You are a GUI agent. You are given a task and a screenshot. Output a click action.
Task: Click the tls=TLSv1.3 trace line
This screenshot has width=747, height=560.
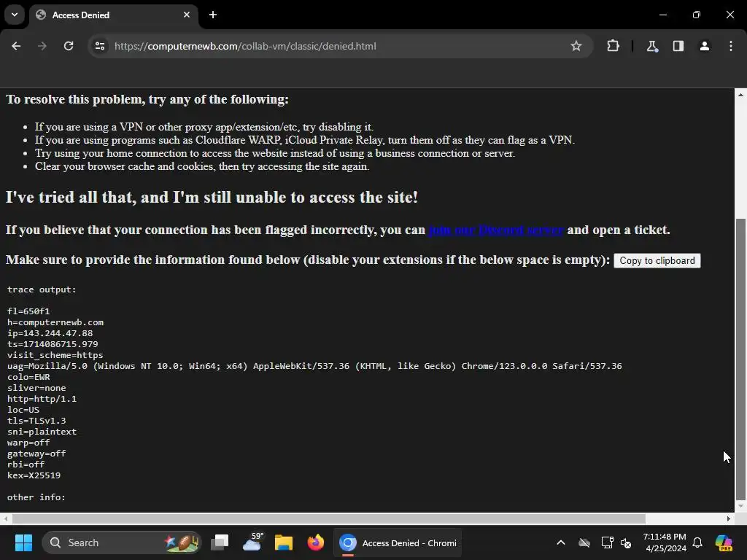tap(36, 421)
